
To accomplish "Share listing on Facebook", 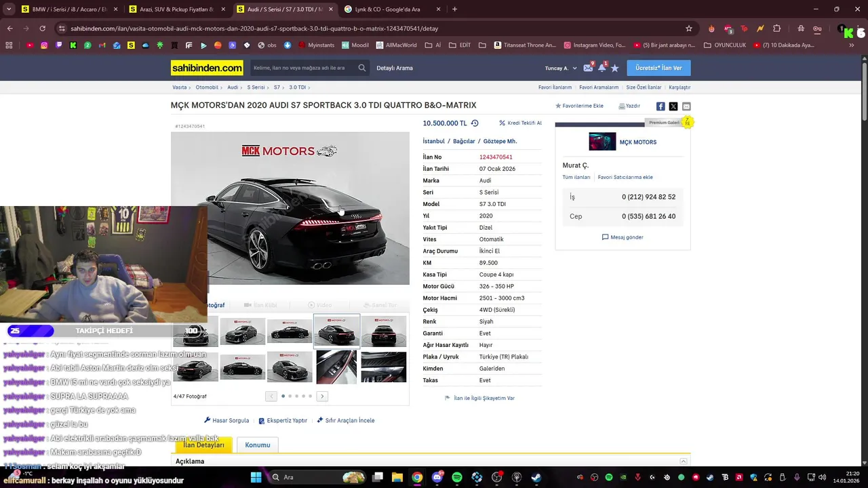I will 660,106.
